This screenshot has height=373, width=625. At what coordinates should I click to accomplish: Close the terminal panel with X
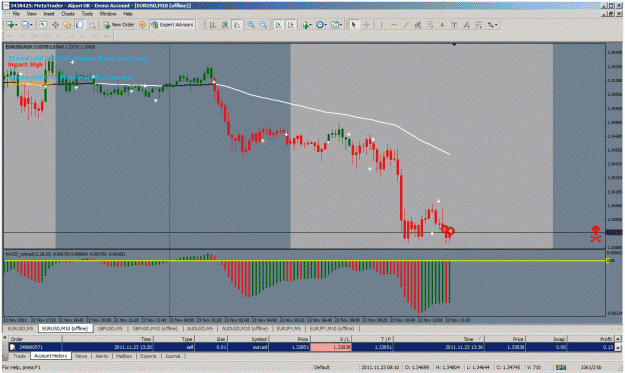coord(4,338)
